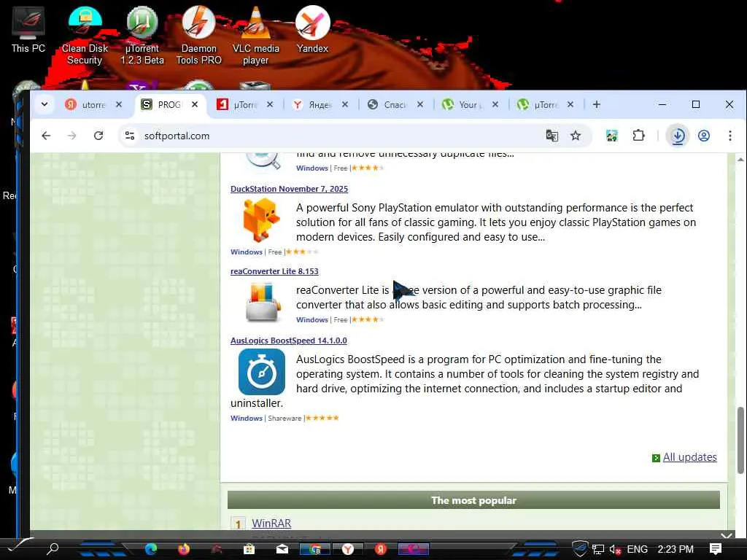The height and width of the screenshot is (560, 747).
Task: Open Chrome three-dot menu
Action: [x=729, y=136]
